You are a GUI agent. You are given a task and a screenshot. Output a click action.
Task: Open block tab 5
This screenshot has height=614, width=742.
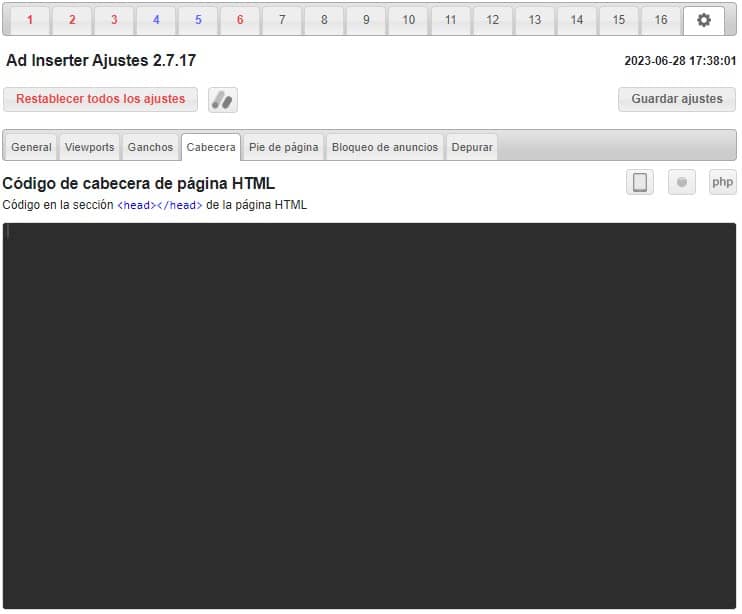pos(198,20)
